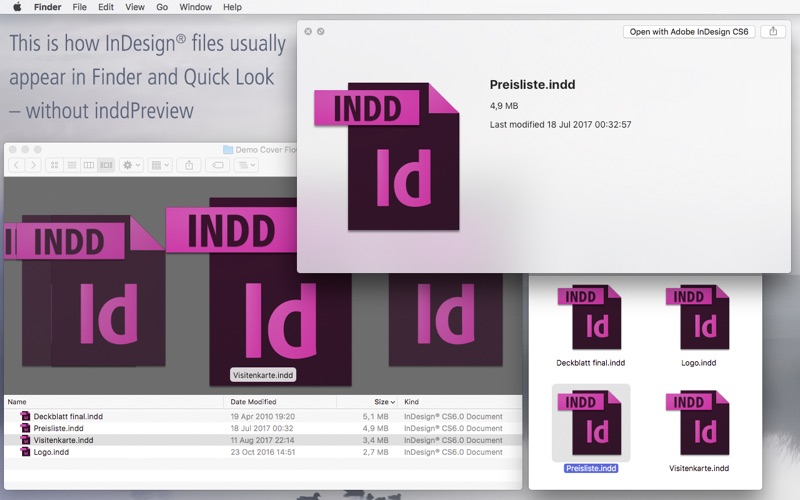The width and height of the screenshot is (800, 500).
Task: Open the gear Action dropdown in Finder toolbar
Action: pyautogui.click(x=131, y=165)
